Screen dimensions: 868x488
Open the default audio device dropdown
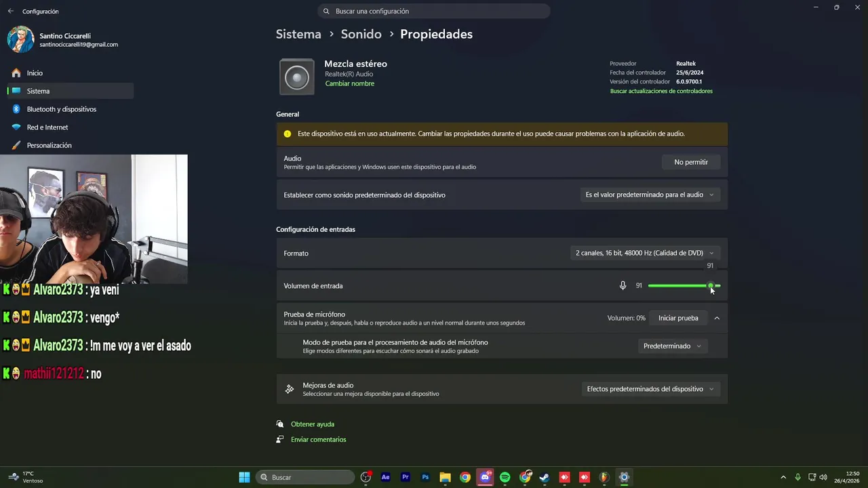coord(650,195)
